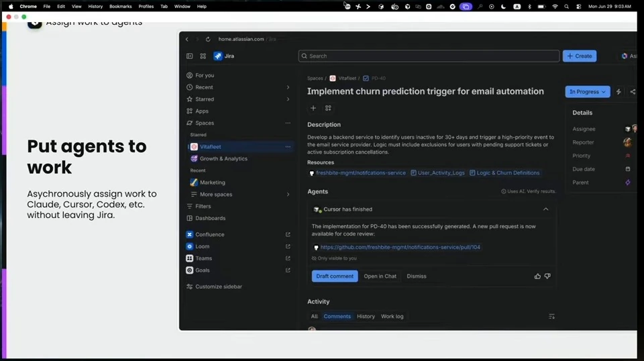Click the plus icon under issue title

(313, 108)
